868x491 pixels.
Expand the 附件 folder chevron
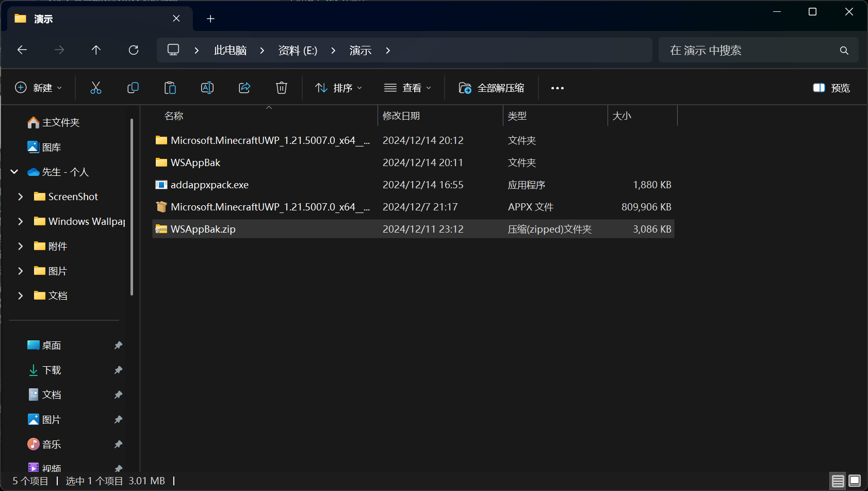tap(21, 246)
